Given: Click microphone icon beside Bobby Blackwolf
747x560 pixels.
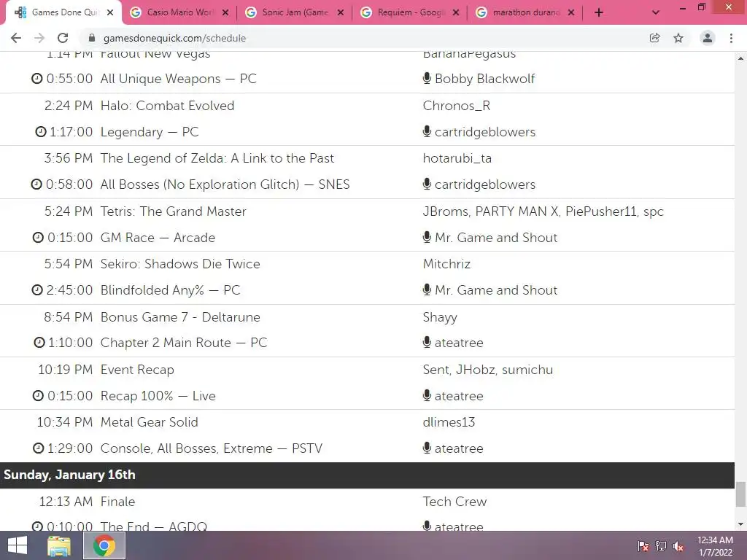Looking at the screenshot, I should pyautogui.click(x=427, y=78).
